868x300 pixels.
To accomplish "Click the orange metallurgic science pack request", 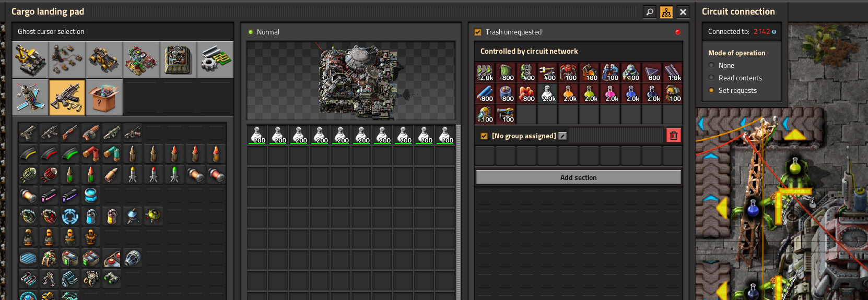I will tap(569, 93).
